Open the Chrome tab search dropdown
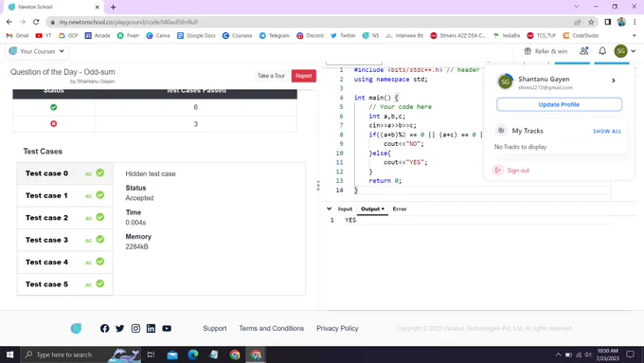This screenshot has width=644, height=363. click(577, 7)
